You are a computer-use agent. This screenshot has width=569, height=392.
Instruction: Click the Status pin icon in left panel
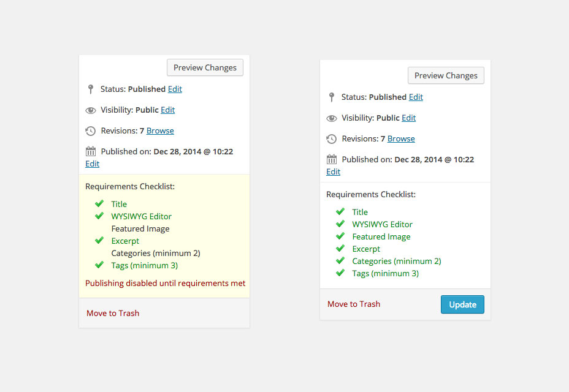[x=91, y=89]
